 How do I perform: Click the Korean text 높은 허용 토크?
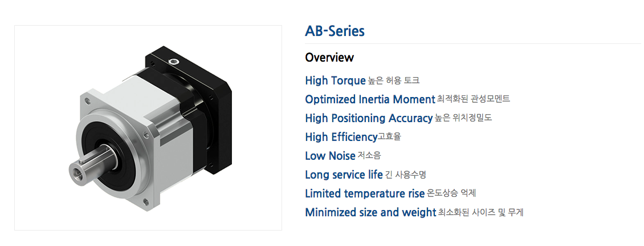(394, 80)
